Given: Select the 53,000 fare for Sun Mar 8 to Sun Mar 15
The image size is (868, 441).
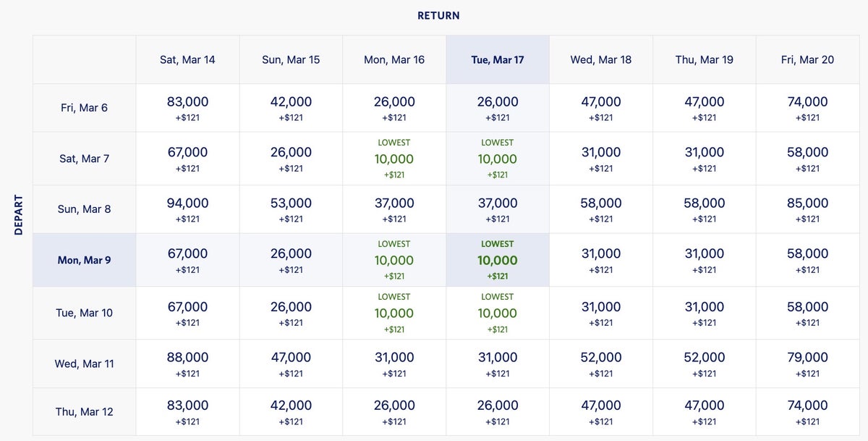Looking at the screenshot, I should point(291,209).
